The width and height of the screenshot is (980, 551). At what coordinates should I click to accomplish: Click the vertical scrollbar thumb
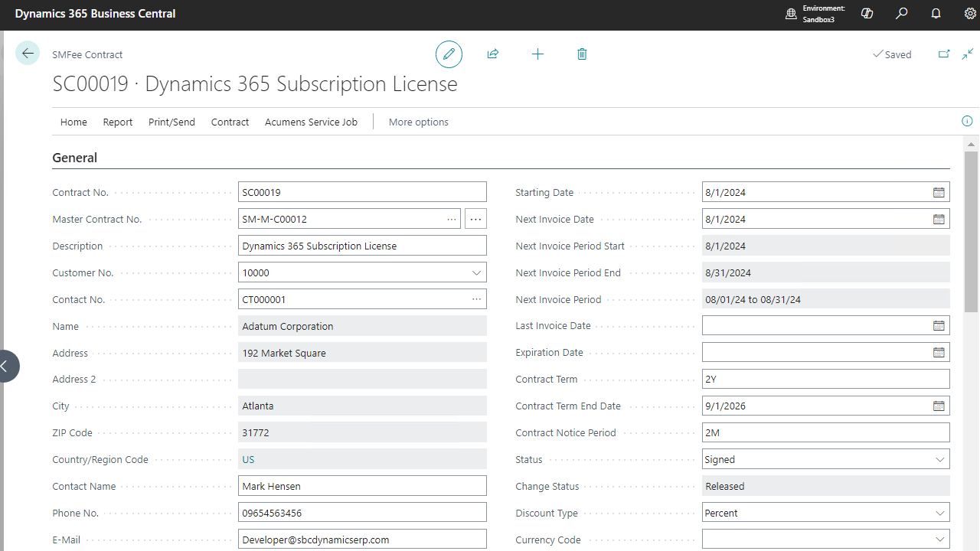(972, 230)
